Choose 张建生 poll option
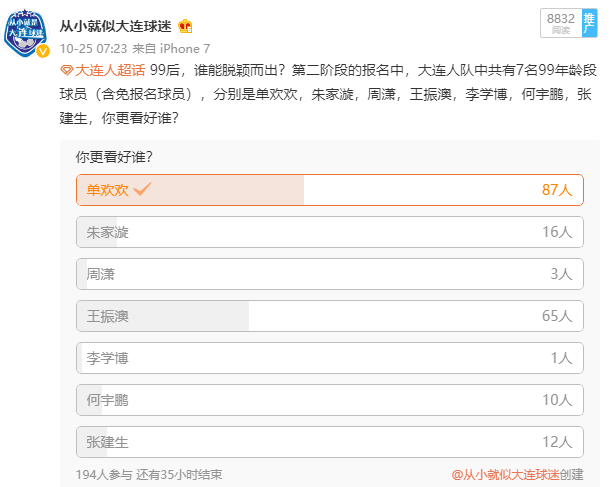Screen dimensions: 613x487 click(330, 441)
